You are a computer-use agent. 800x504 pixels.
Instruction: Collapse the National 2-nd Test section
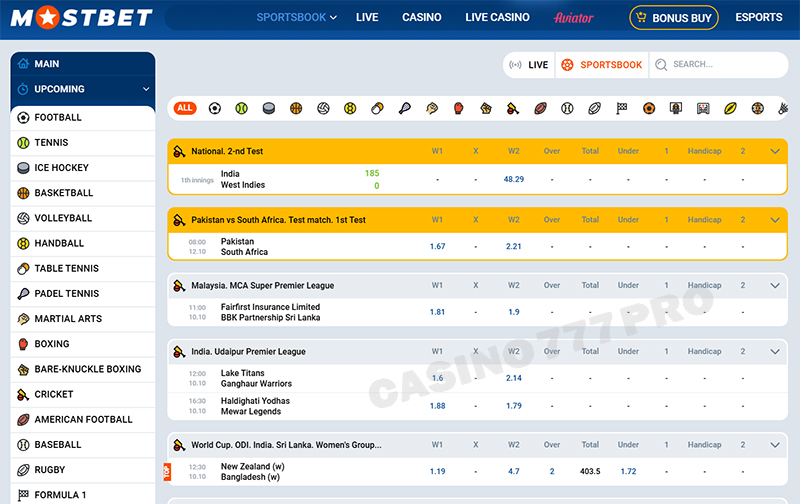(x=775, y=151)
